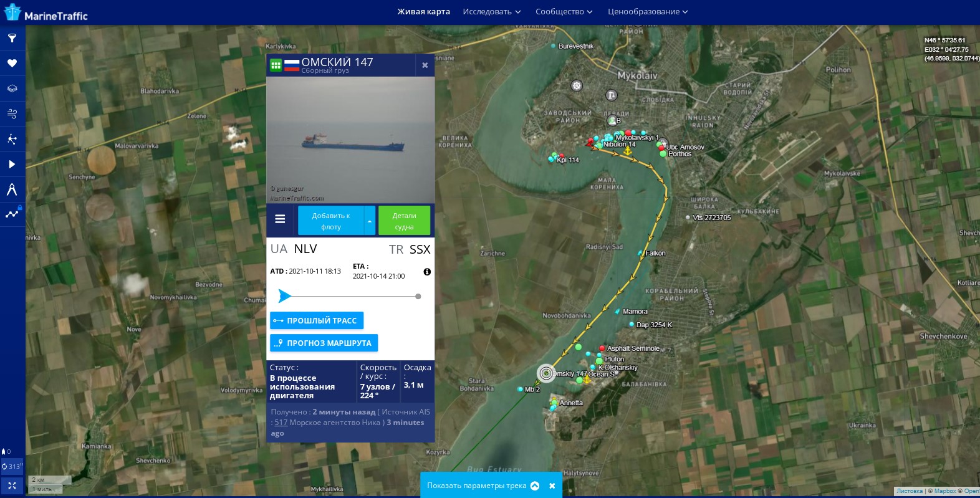The image size is (980, 498).
Task: Open the Ценообразование dropdown
Action: click(x=648, y=12)
